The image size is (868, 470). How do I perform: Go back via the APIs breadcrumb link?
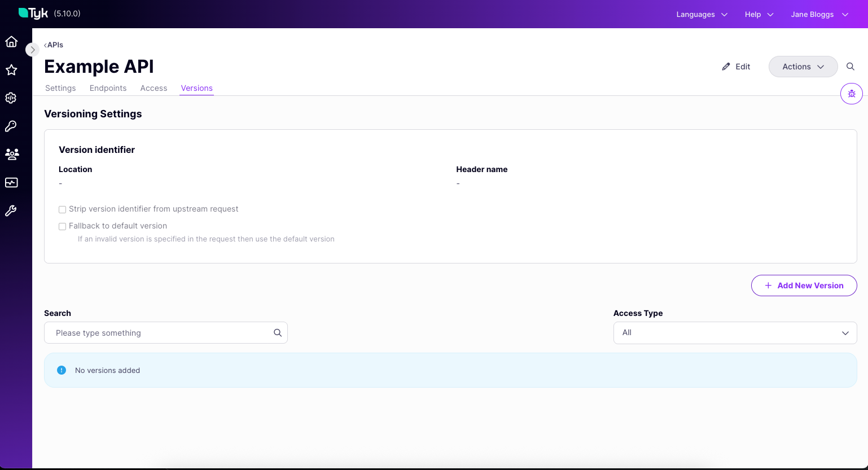[54, 45]
